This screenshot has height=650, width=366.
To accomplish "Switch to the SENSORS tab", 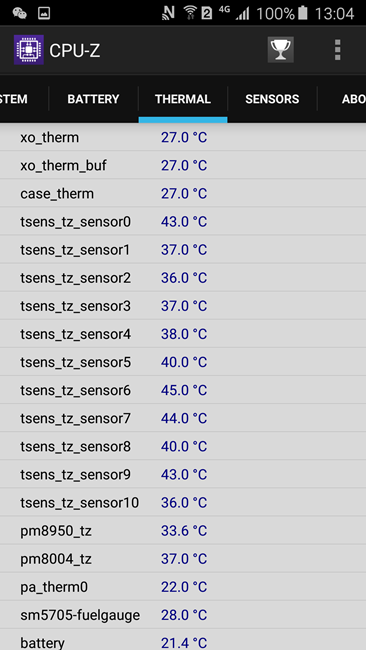I will tap(272, 99).
